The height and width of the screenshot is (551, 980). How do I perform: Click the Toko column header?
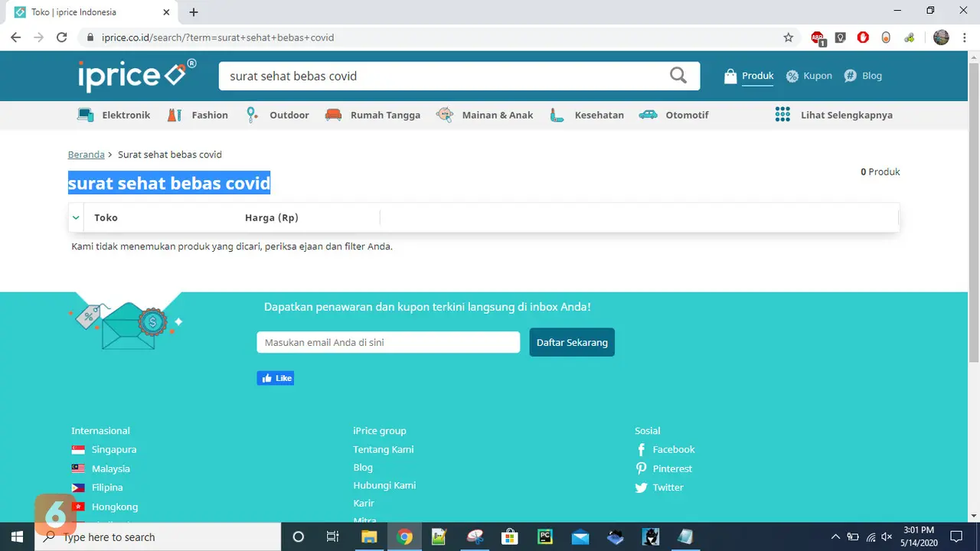point(106,217)
